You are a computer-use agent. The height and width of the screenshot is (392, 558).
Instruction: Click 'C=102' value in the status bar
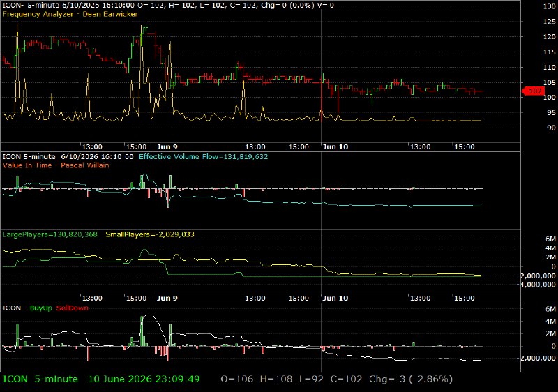pyautogui.click(x=346, y=379)
